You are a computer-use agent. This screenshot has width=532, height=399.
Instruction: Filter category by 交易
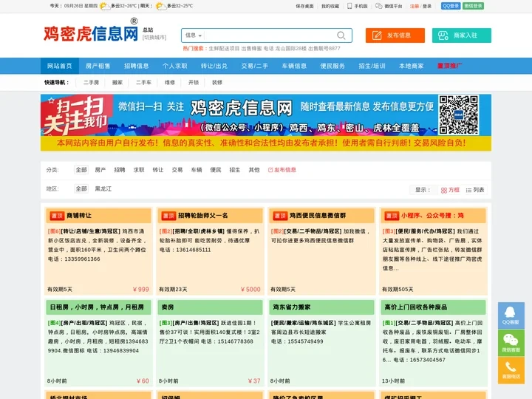click(177, 170)
